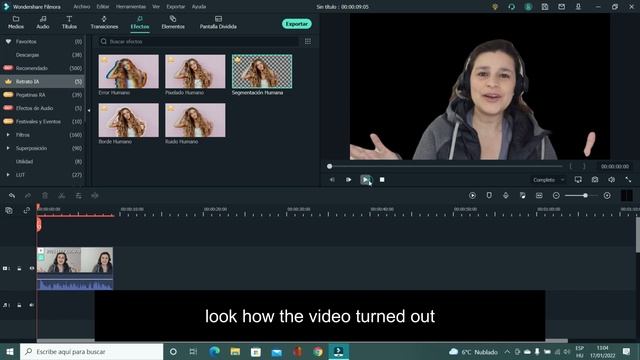
Task: Take a snapshot with the camera icon
Action: 595,180
